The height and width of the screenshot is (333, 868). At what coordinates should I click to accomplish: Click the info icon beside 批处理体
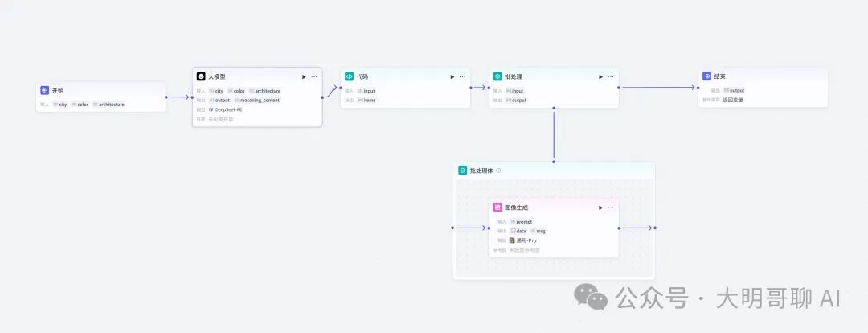tap(498, 171)
